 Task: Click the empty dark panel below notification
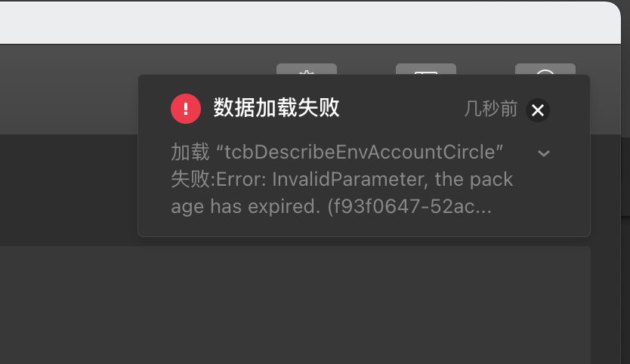tap(295, 305)
